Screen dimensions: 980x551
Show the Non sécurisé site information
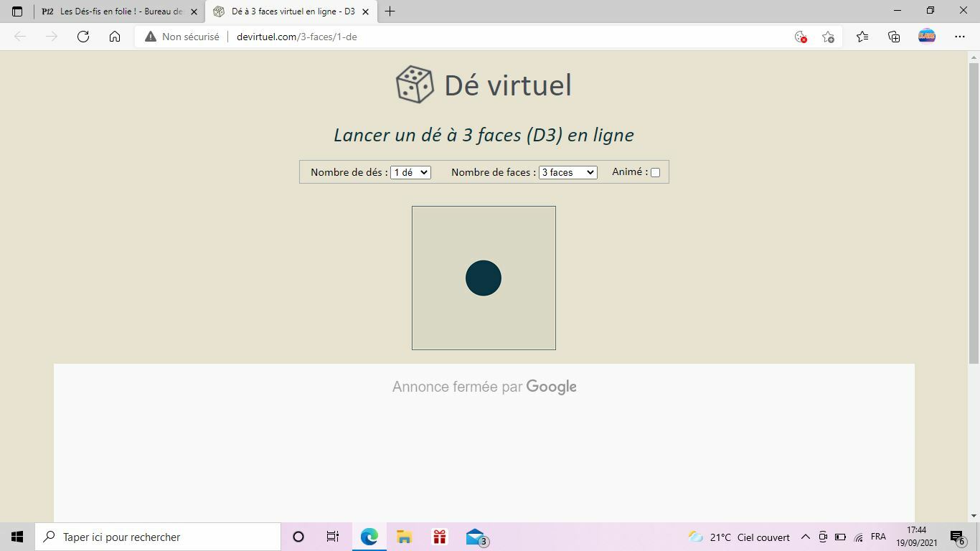click(182, 37)
